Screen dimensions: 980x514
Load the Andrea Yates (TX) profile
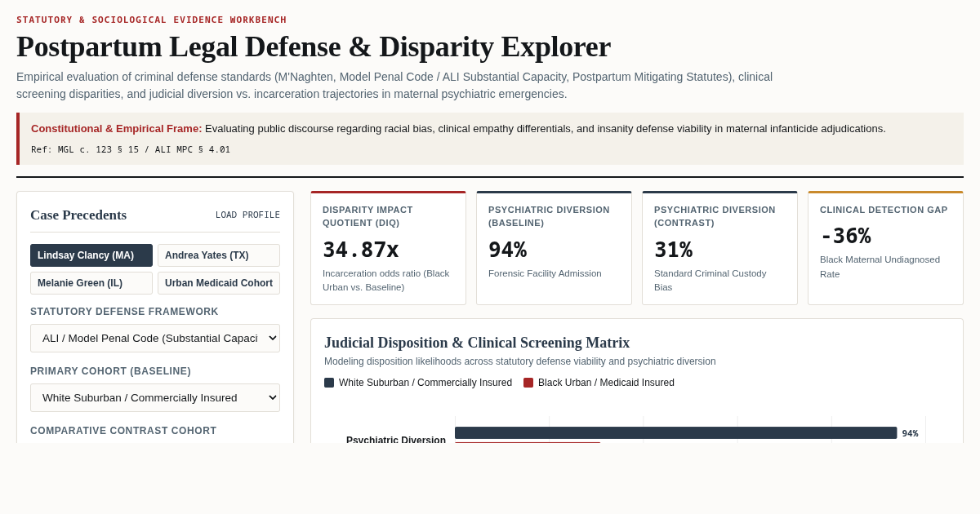pyautogui.click(x=219, y=255)
